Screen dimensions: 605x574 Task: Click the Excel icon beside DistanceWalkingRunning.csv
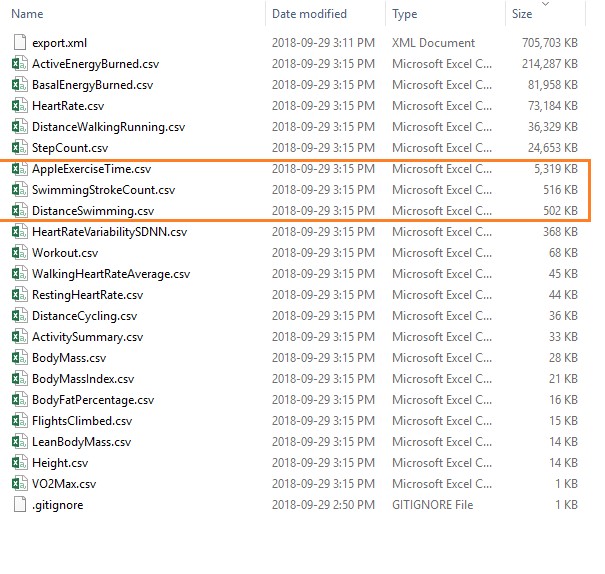[20, 127]
